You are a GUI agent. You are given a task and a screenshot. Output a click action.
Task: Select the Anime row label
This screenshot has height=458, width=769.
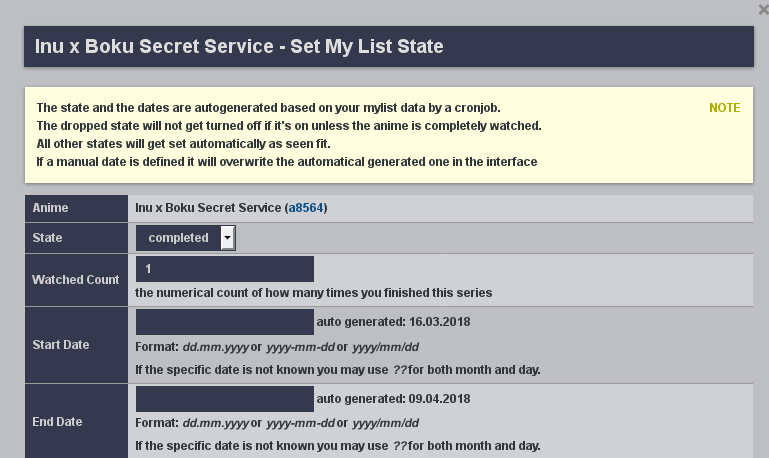51,208
